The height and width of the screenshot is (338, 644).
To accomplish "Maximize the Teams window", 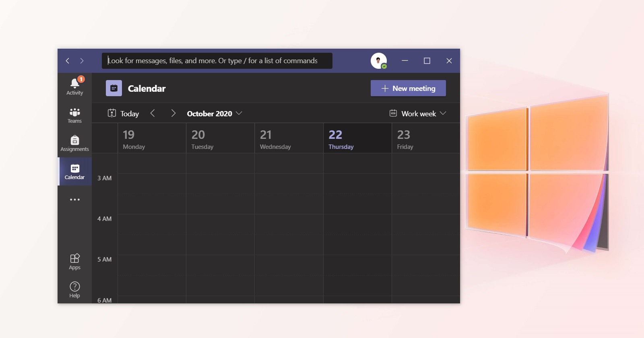I will [427, 61].
